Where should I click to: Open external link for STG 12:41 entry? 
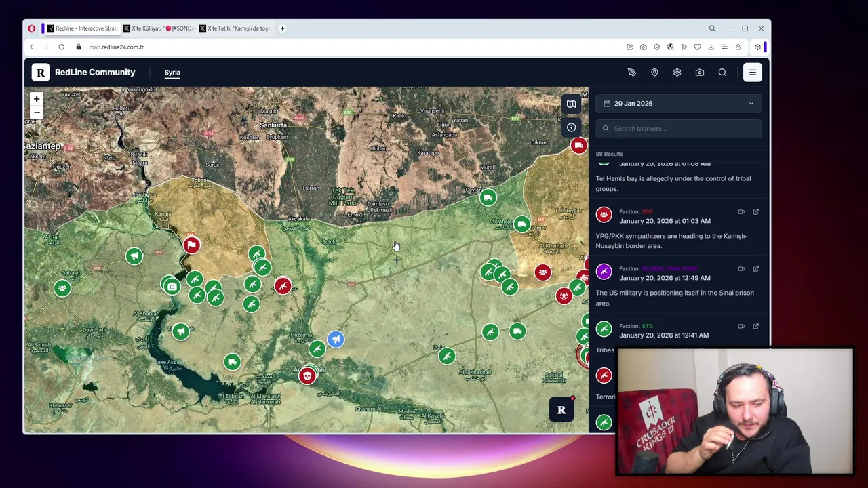755,327
